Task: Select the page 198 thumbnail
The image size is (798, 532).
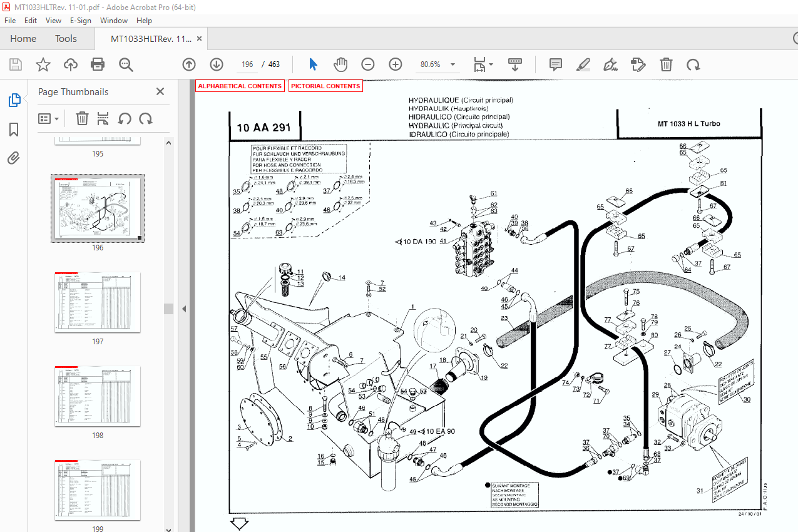Action: coord(98,396)
